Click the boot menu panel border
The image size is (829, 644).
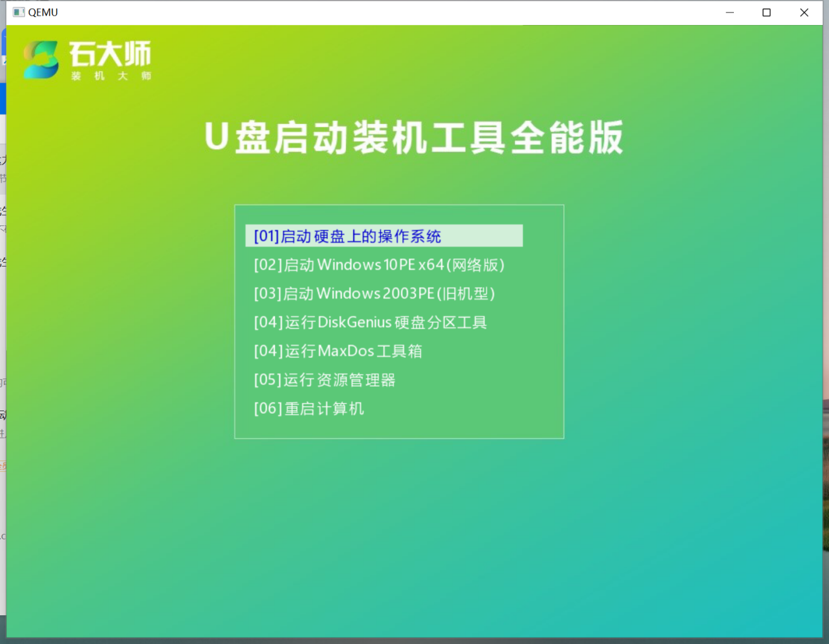pyautogui.click(x=399, y=205)
